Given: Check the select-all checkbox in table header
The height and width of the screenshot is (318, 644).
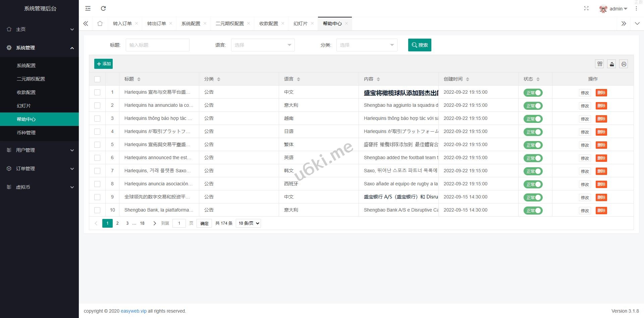Looking at the screenshot, I should pyautogui.click(x=97, y=79).
